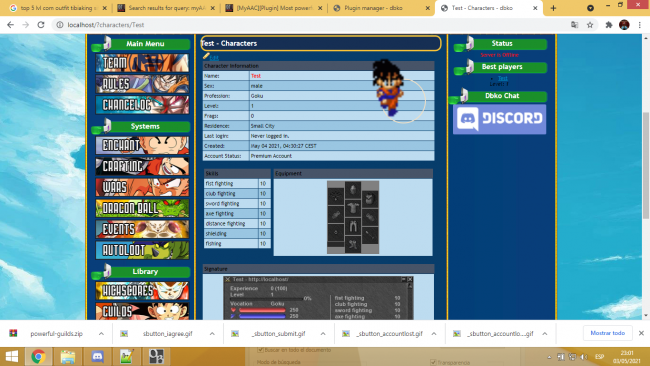
Task: Open the Team menu banner
Action: pyautogui.click(x=142, y=63)
